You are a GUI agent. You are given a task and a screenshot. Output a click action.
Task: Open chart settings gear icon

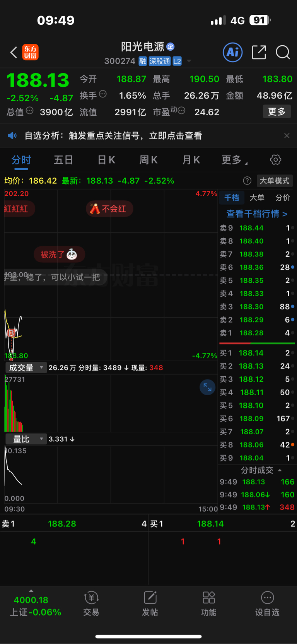(x=275, y=160)
